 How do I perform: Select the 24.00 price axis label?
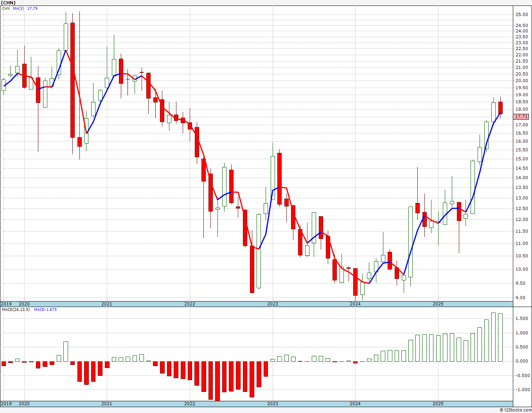point(521,31)
